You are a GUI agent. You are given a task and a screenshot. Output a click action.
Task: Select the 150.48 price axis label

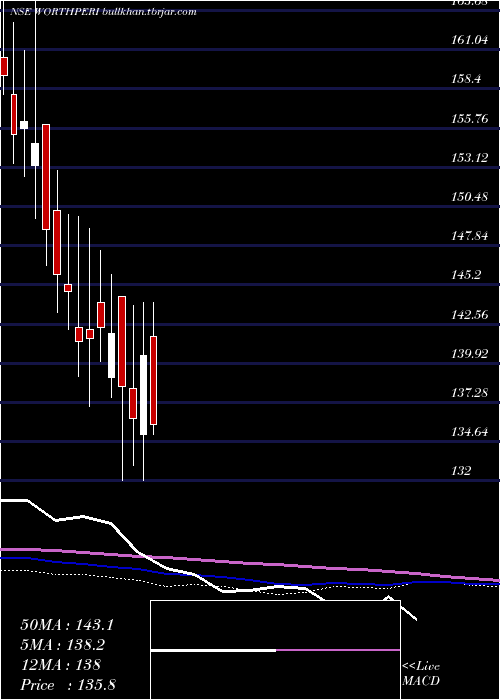tap(470, 196)
